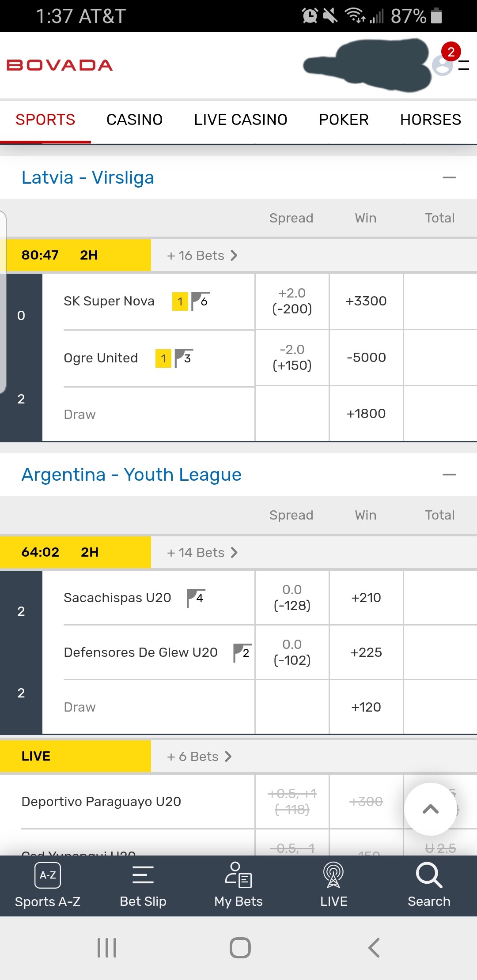Collapse the Latvia - Virsliga section
The width and height of the screenshot is (477, 980).
point(449,177)
